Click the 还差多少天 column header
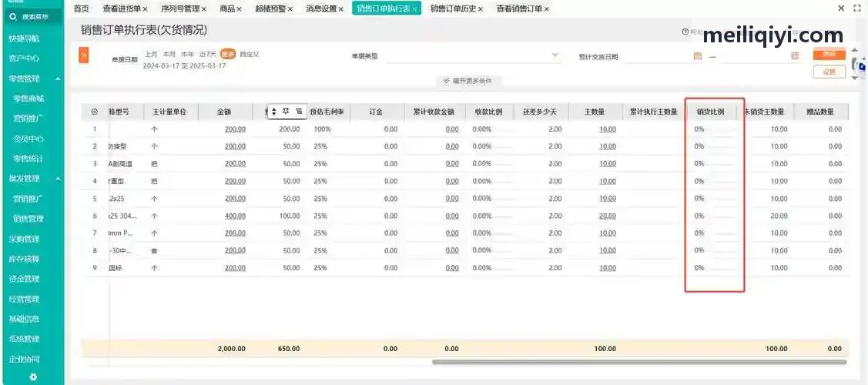 coord(540,112)
